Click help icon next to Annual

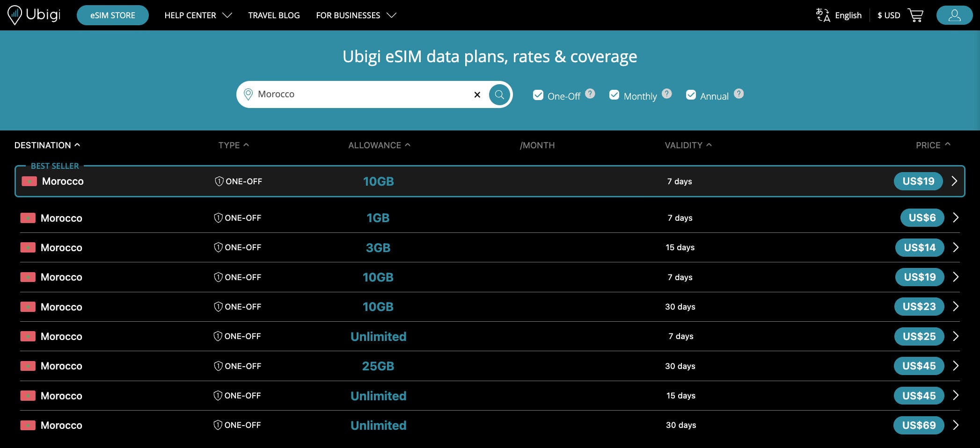point(739,94)
